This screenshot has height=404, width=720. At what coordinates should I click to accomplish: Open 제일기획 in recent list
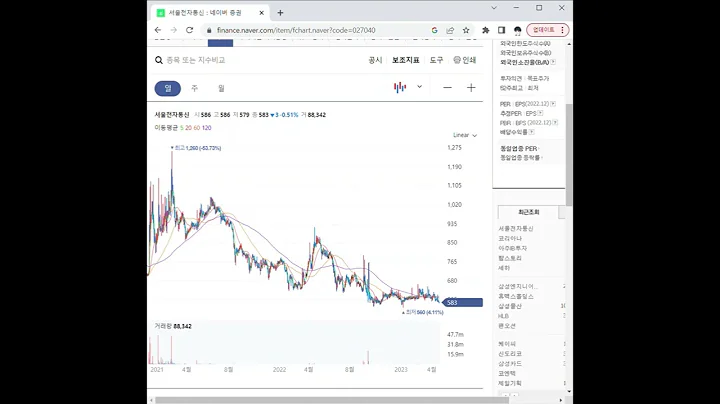510,383
